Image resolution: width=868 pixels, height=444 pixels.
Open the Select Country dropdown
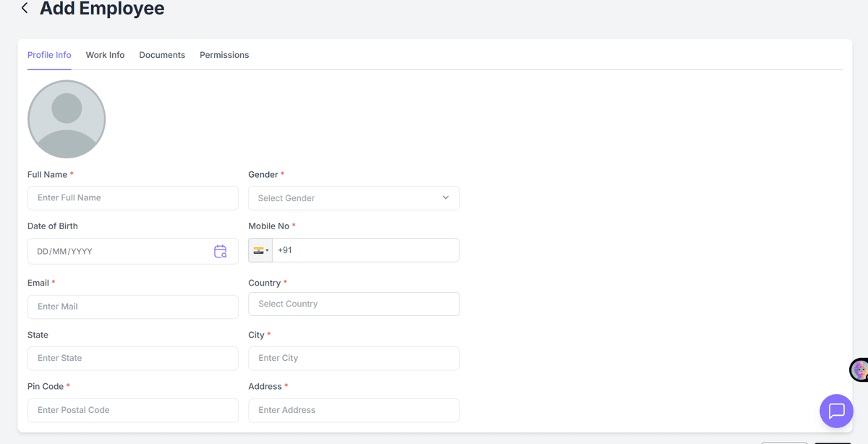click(x=354, y=304)
